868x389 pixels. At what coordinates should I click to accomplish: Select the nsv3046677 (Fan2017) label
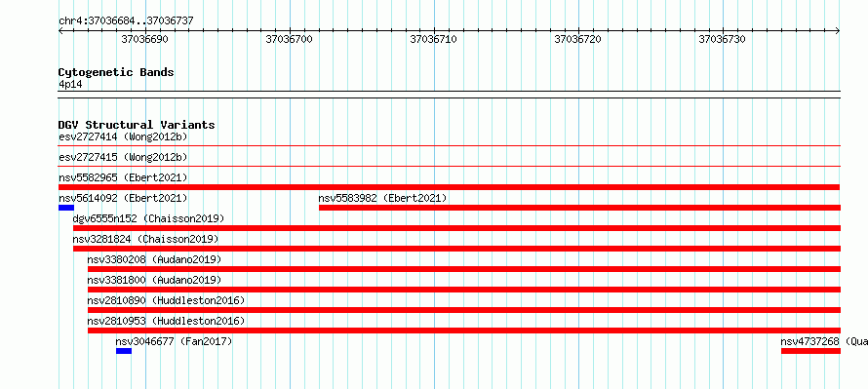point(174,341)
